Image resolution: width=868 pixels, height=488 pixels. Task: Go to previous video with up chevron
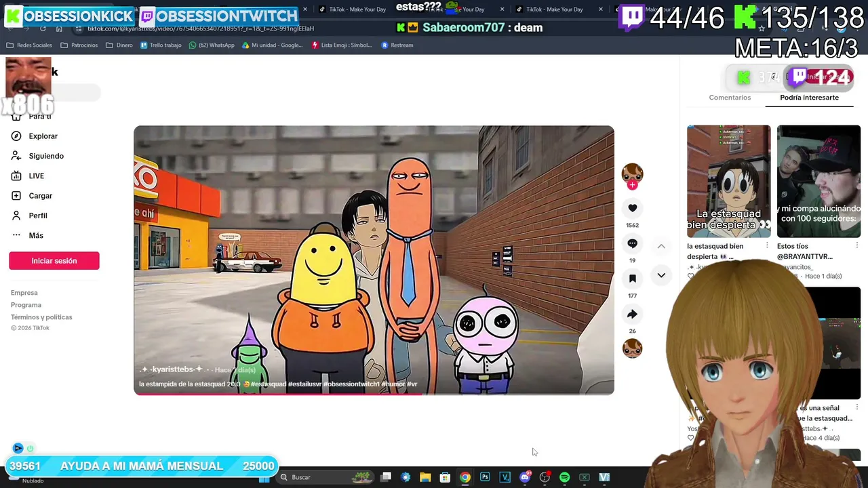(x=661, y=246)
